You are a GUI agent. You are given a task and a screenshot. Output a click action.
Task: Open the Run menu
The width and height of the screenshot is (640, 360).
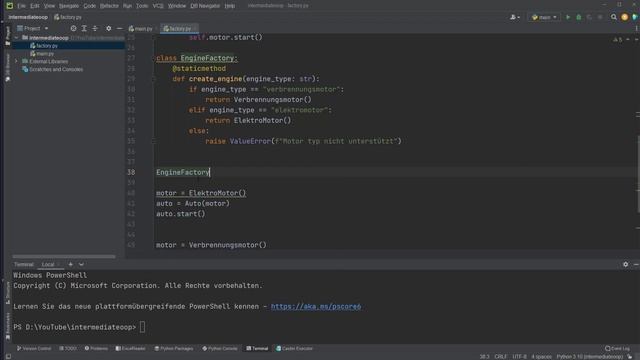click(127, 6)
